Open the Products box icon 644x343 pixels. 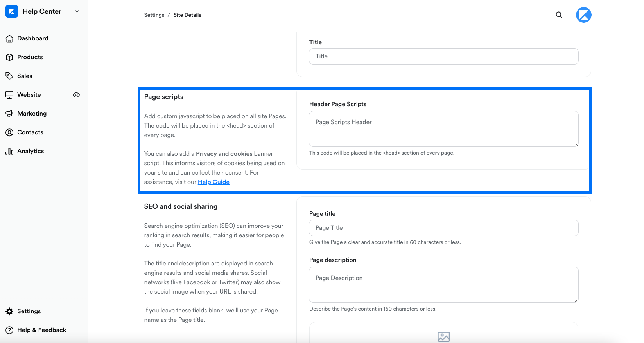(9, 57)
